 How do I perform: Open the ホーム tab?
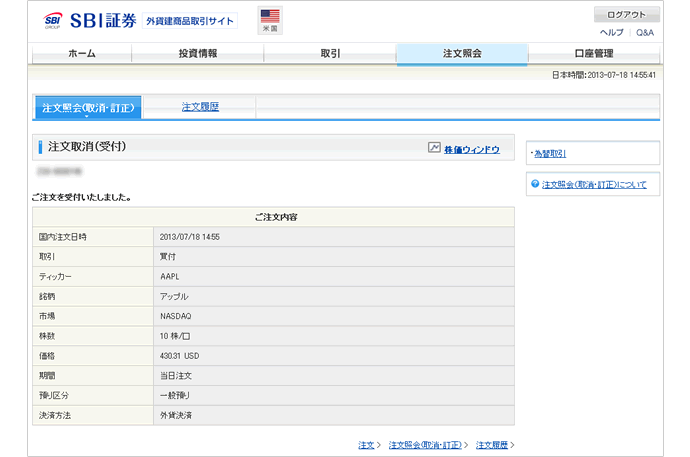[x=82, y=53]
